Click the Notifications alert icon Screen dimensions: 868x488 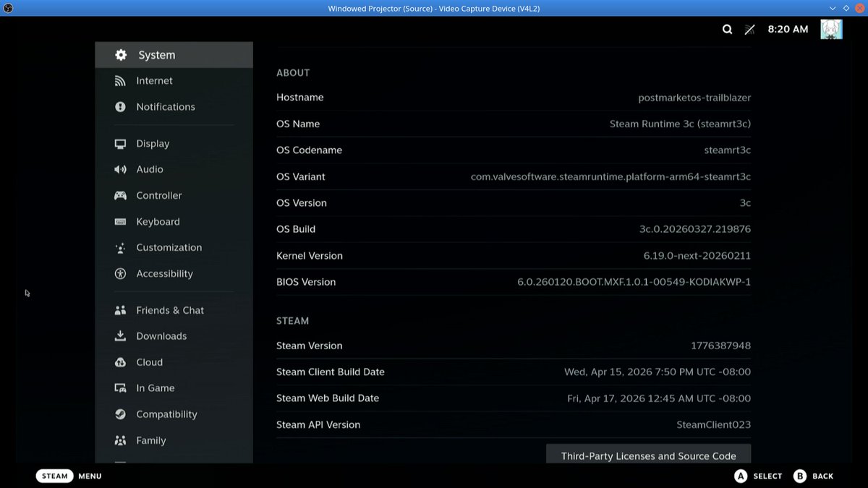[x=121, y=107]
